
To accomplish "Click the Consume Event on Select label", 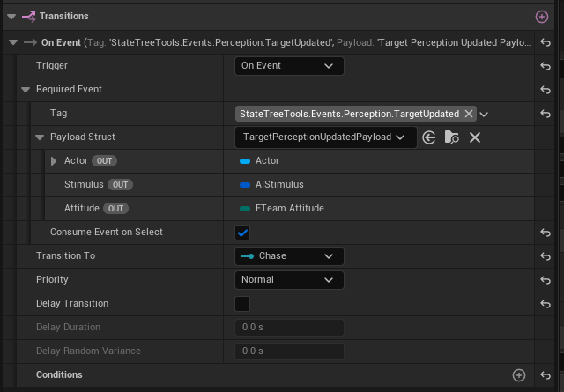I will coord(107,232).
